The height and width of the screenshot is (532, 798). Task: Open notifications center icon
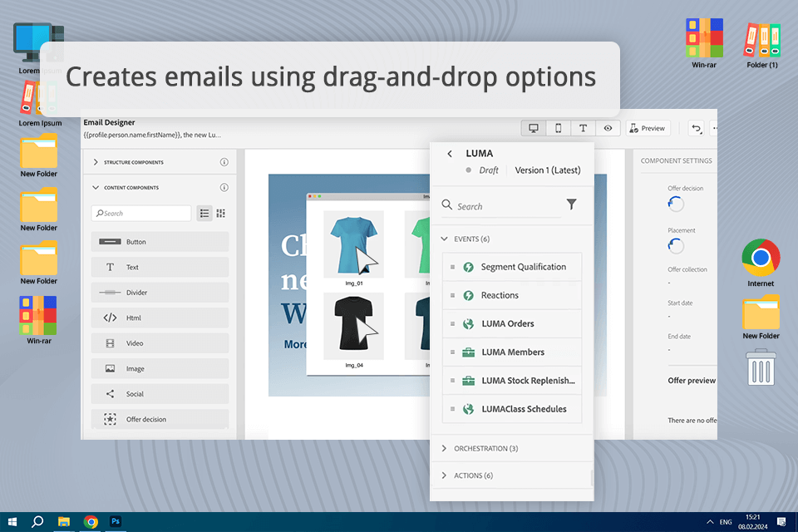tap(781, 522)
